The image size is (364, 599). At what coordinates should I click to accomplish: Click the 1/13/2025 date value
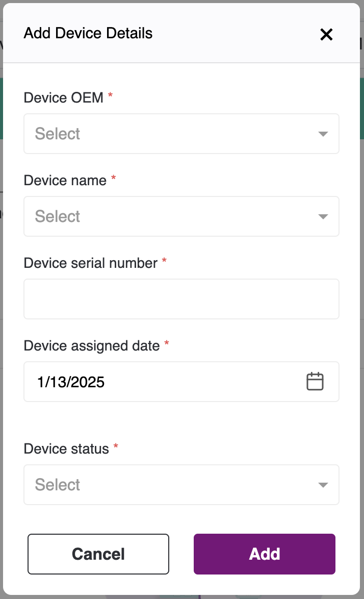[71, 382]
